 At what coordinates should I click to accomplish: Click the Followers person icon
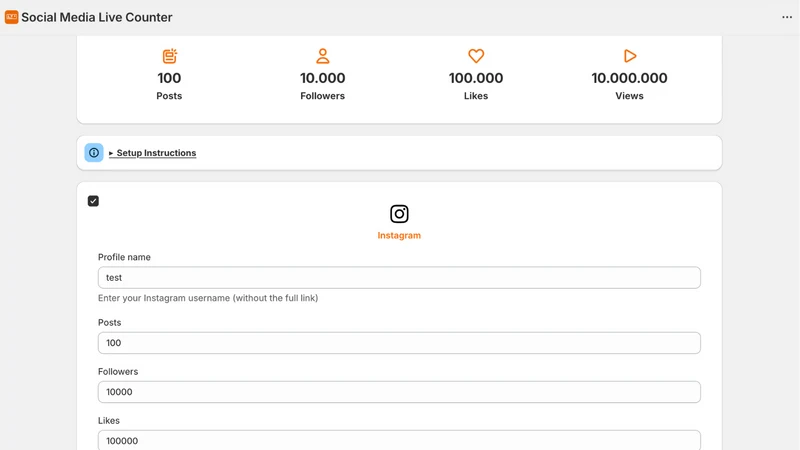click(322, 56)
